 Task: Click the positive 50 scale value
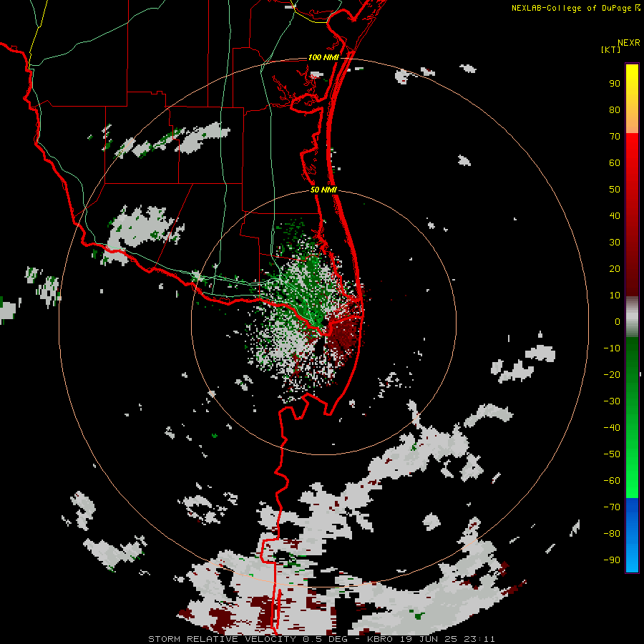(x=615, y=190)
